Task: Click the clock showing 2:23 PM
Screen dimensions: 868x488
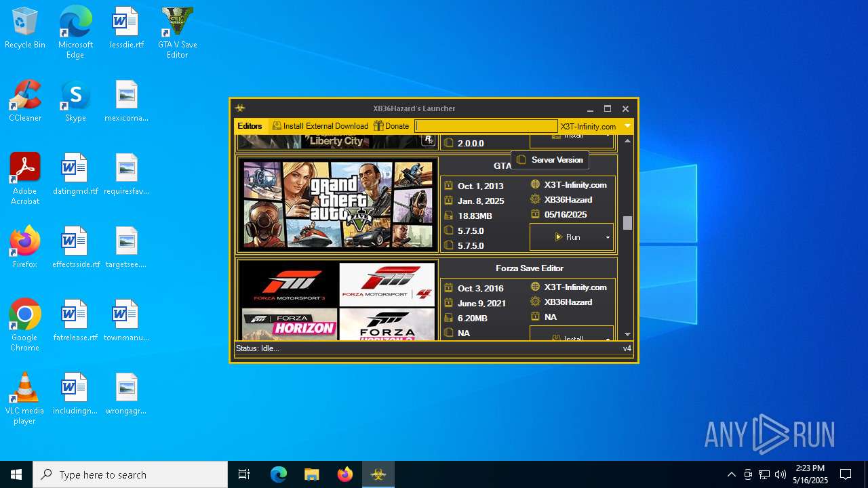Action: point(810,468)
